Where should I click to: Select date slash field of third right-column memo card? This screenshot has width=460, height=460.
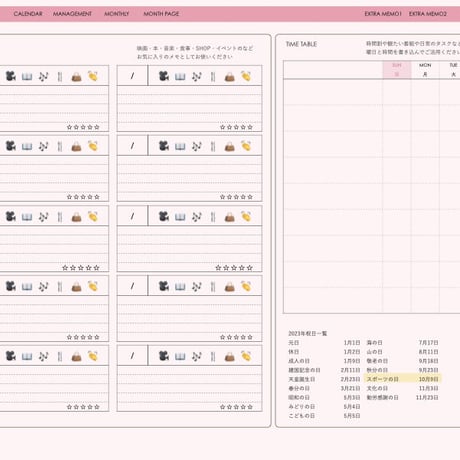132,216
